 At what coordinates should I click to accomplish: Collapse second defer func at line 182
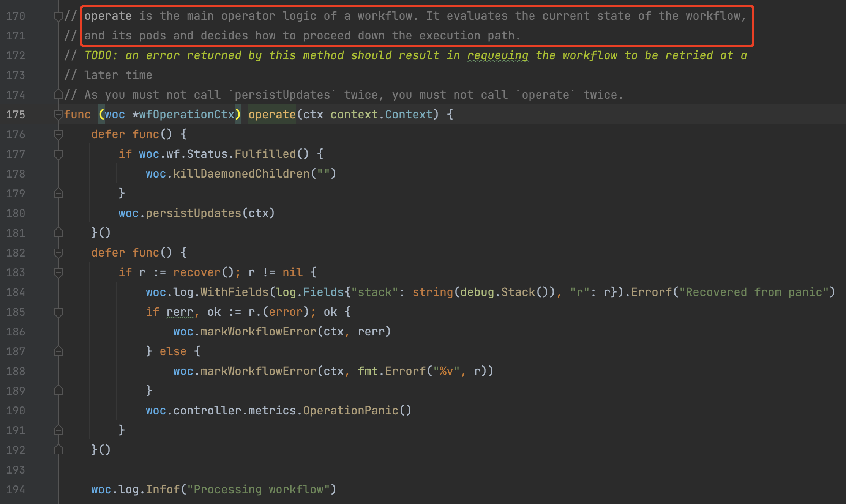[x=58, y=253]
